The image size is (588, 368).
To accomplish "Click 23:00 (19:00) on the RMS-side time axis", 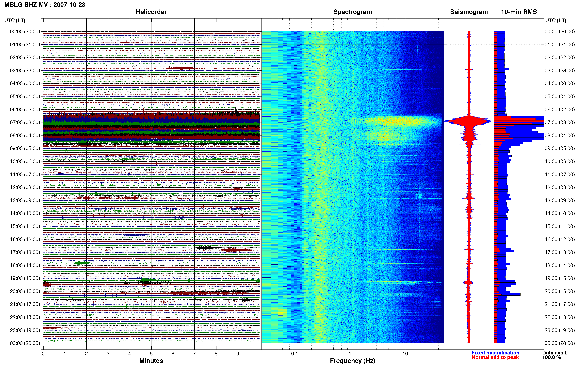I will (x=560, y=330).
